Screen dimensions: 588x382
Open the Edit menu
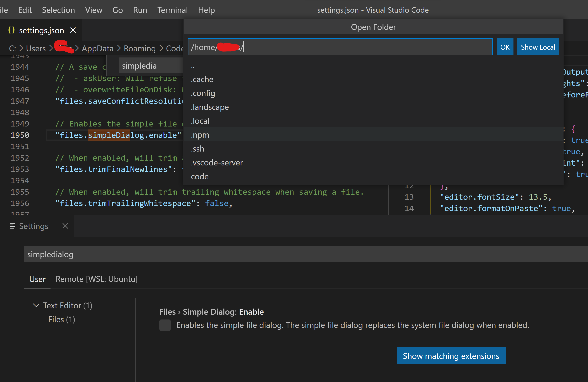point(25,10)
